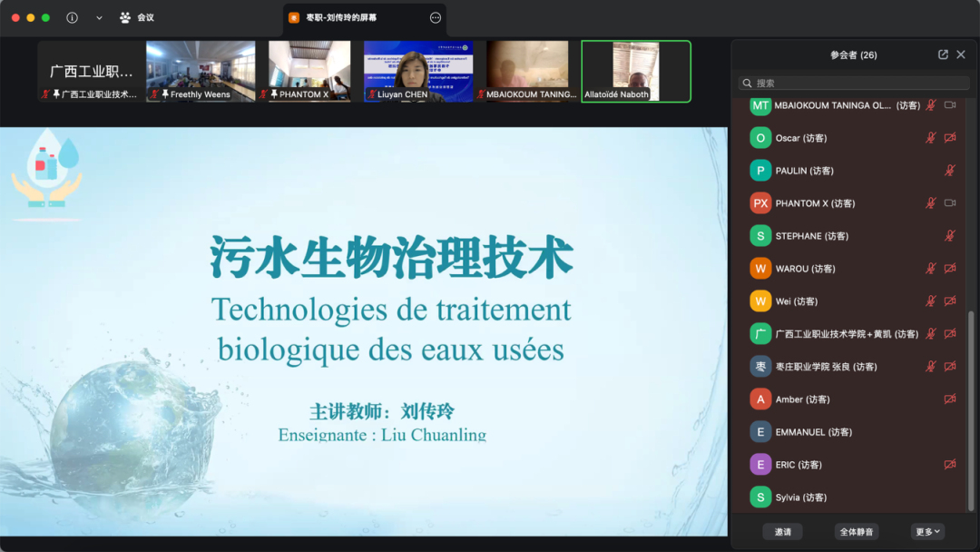The image size is (980, 552).
Task: Click the 会议 paw icon
Action: click(x=125, y=17)
